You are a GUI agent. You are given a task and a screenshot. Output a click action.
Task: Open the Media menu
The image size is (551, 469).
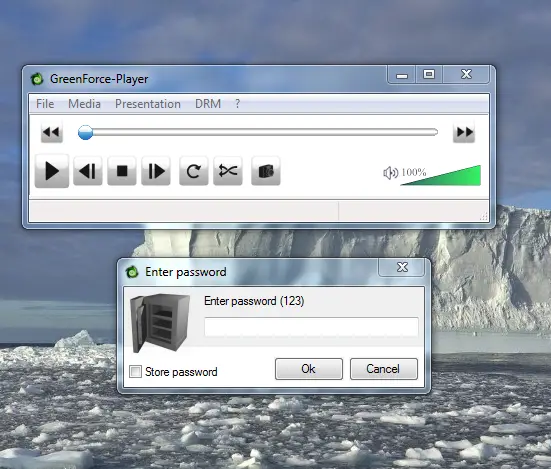click(x=84, y=104)
